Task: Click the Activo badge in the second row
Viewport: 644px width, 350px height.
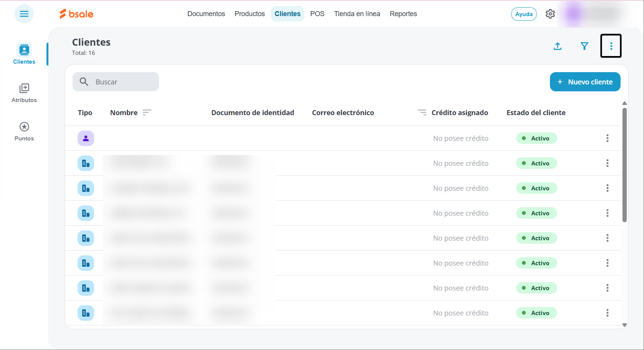Action: 536,163
